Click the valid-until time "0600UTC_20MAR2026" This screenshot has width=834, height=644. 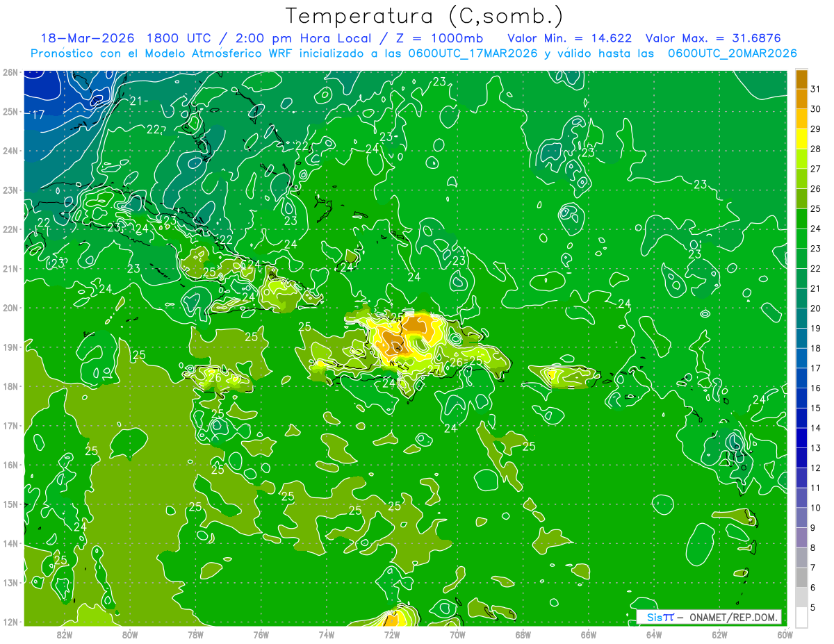click(x=732, y=53)
